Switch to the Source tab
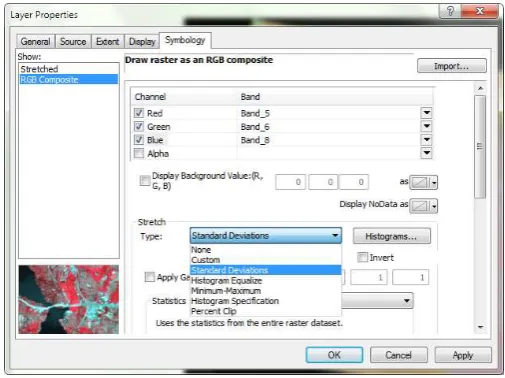 coord(73,42)
